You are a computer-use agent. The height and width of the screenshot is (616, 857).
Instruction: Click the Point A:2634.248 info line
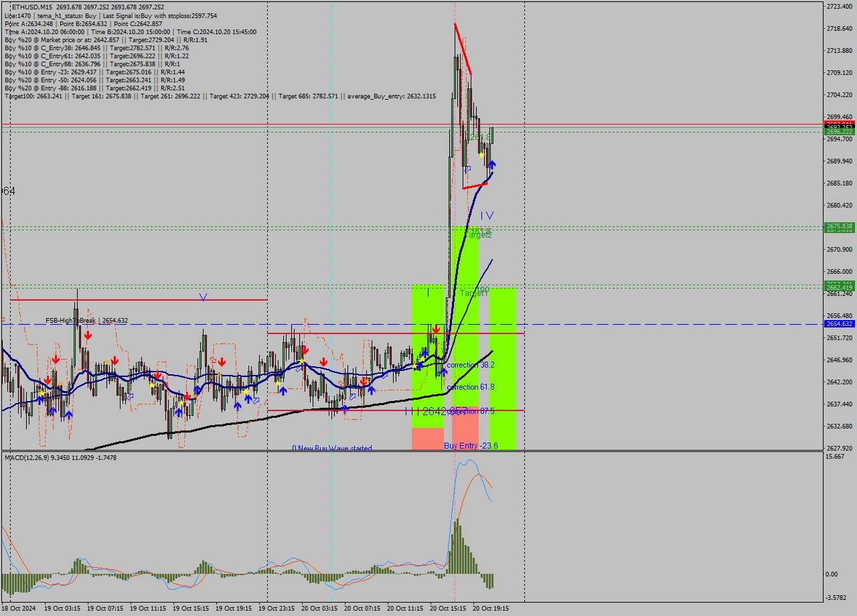[29, 23]
